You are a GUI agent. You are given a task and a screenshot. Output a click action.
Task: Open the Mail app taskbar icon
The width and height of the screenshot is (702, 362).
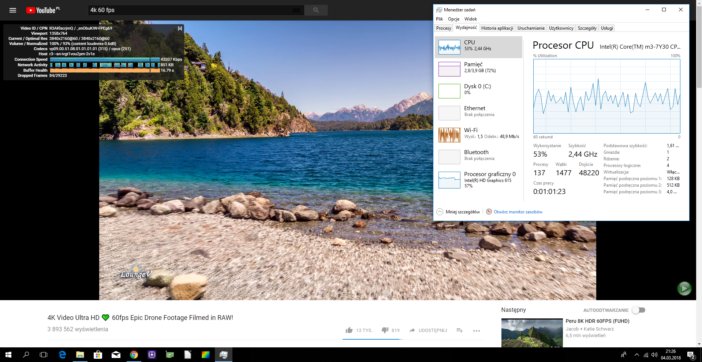[116, 355]
